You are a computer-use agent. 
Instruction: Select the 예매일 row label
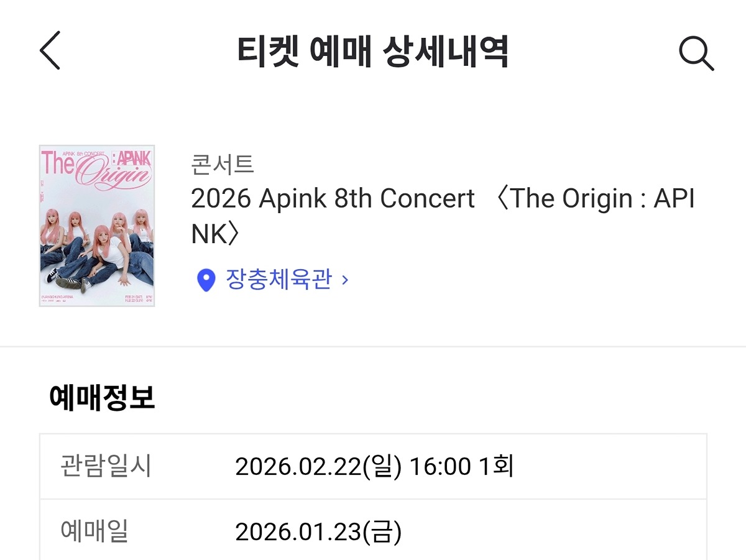coord(94,531)
